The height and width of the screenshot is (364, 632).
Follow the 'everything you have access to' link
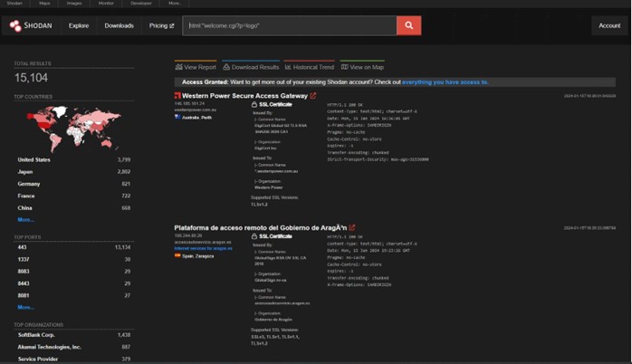[x=445, y=82]
